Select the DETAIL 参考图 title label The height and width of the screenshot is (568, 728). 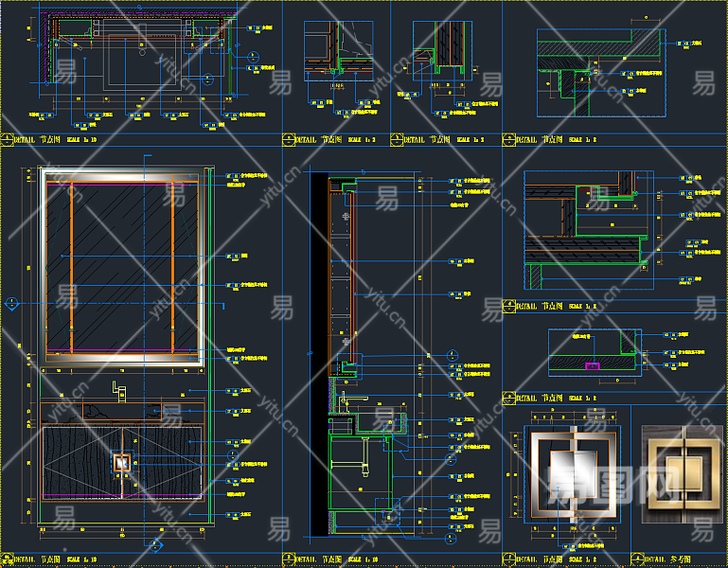coord(667,559)
